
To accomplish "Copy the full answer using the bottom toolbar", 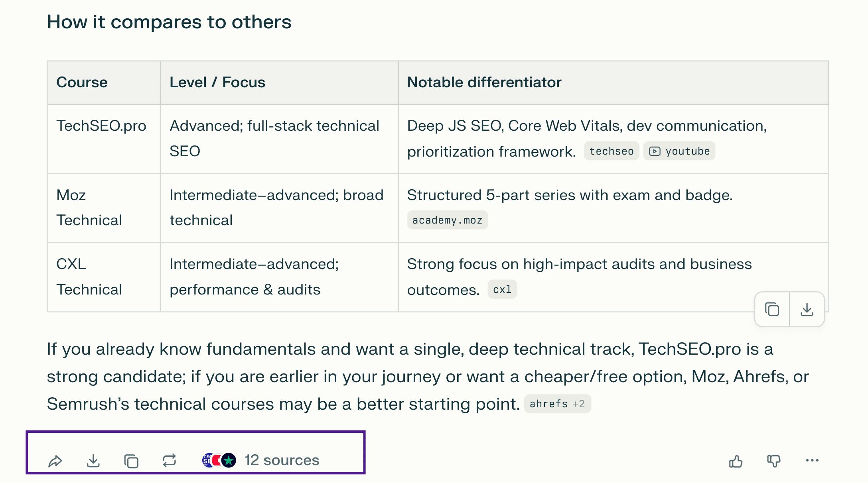I will click(131, 461).
